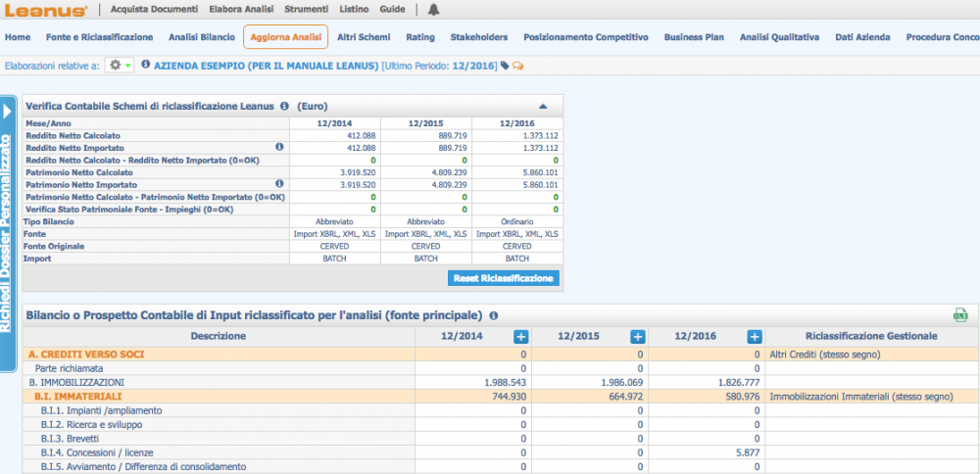Open the Analisi Qualitativa tab
Viewport: 980px width, 474px height.
[779, 37]
